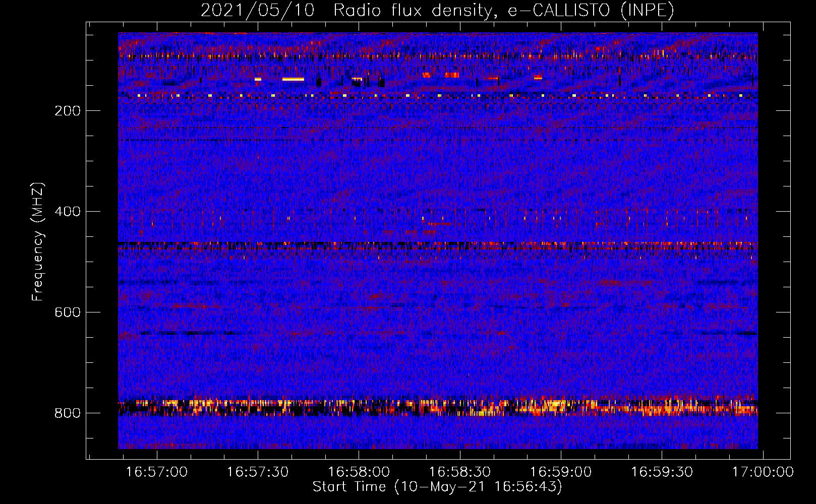
Task: Click the 'Start Time (10-May-21 16:56:43)' label
Action: (437, 487)
